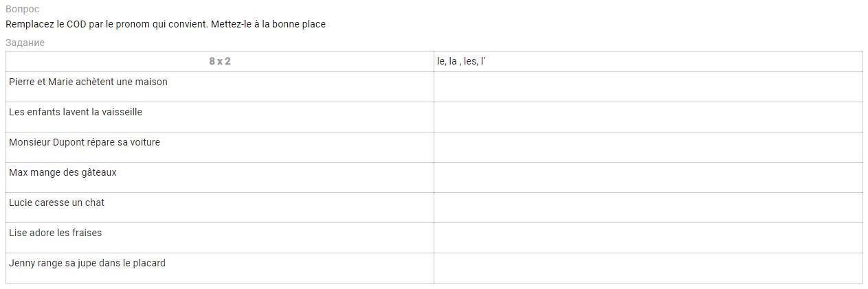Click empty answer cell beside 'Jenny range' row
This screenshot has height=289, width=868.
[647, 268]
